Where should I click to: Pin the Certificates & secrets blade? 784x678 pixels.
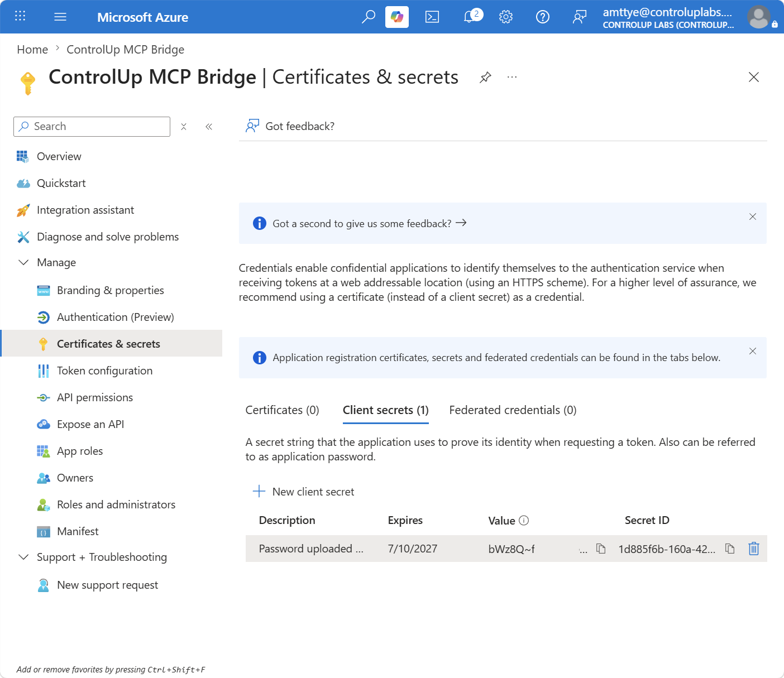coord(486,78)
